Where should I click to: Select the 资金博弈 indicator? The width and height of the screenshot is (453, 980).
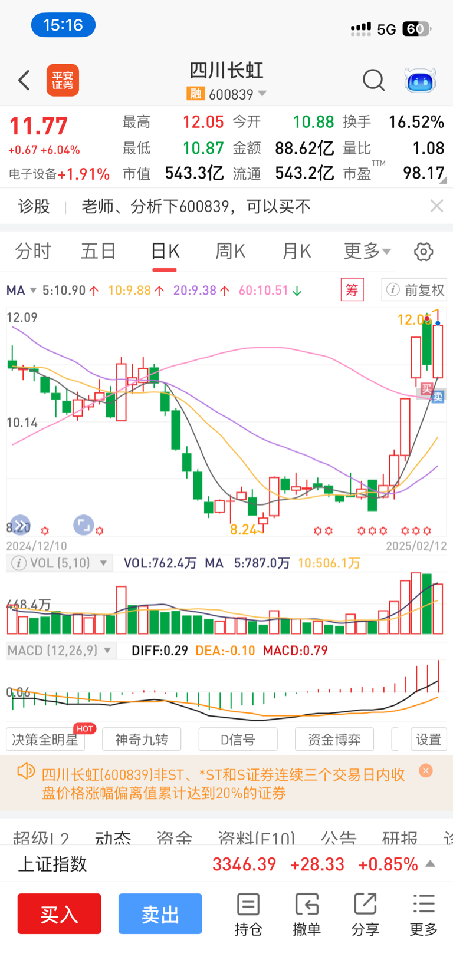334,740
